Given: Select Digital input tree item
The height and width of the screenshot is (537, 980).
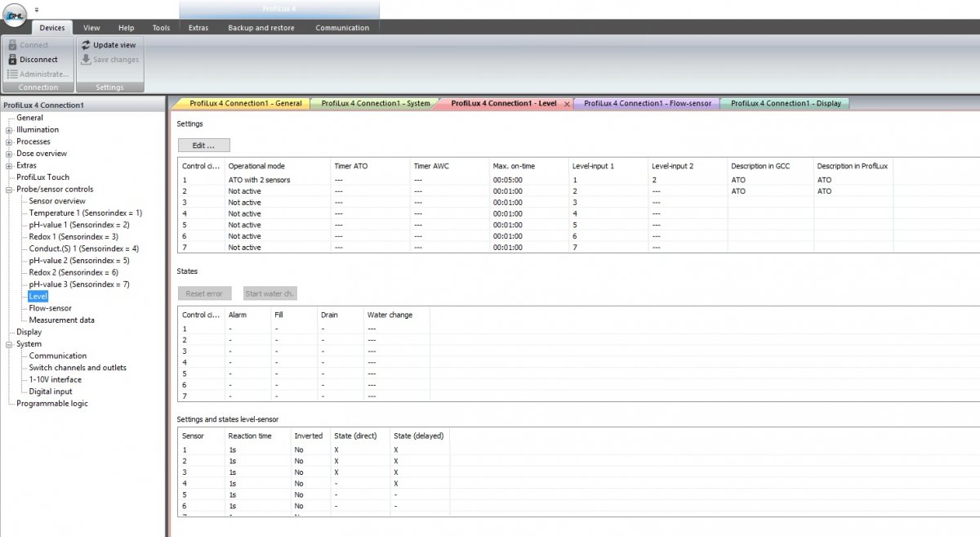Looking at the screenshot, I should point(51,392).
